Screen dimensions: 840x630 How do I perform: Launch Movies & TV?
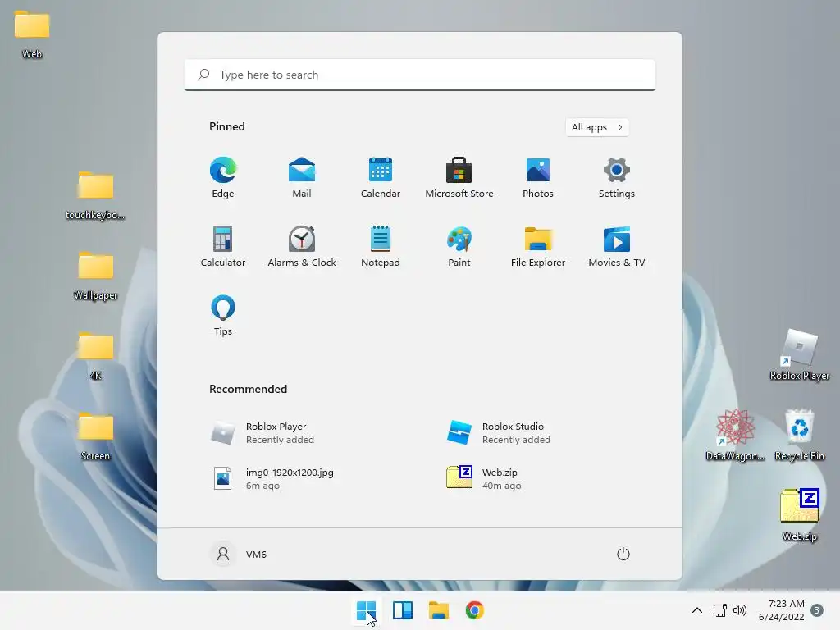coord(617,246)
